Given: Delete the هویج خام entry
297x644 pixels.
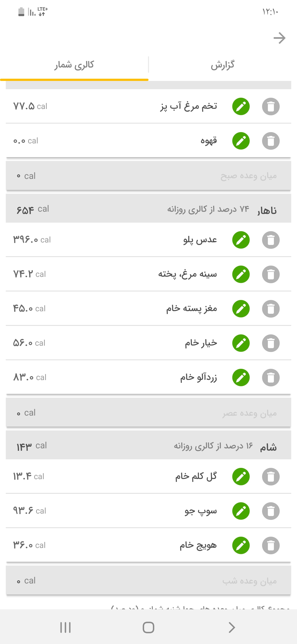Looking at the screenshot, I should point(271,545).
